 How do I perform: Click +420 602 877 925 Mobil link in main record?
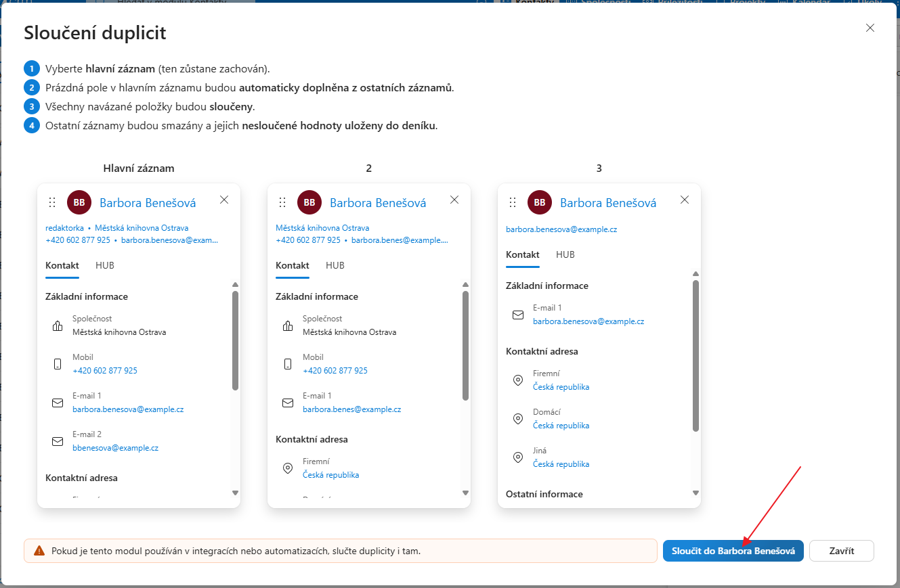click(105, 371)
